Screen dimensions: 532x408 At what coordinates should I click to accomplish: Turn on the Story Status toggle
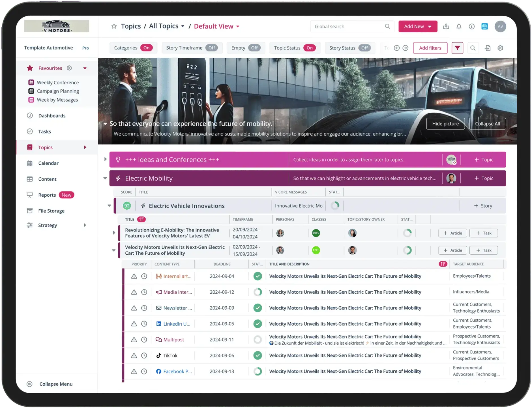[x=365, y=48]
